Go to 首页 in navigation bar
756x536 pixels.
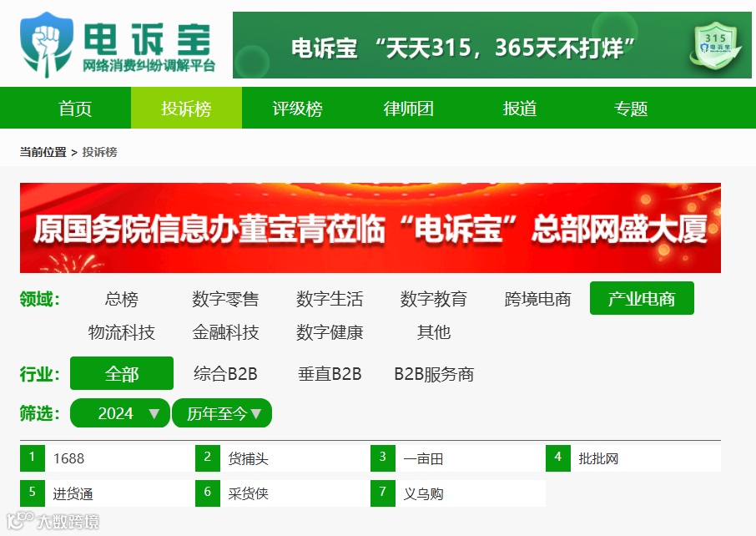[x=75, y=108]
